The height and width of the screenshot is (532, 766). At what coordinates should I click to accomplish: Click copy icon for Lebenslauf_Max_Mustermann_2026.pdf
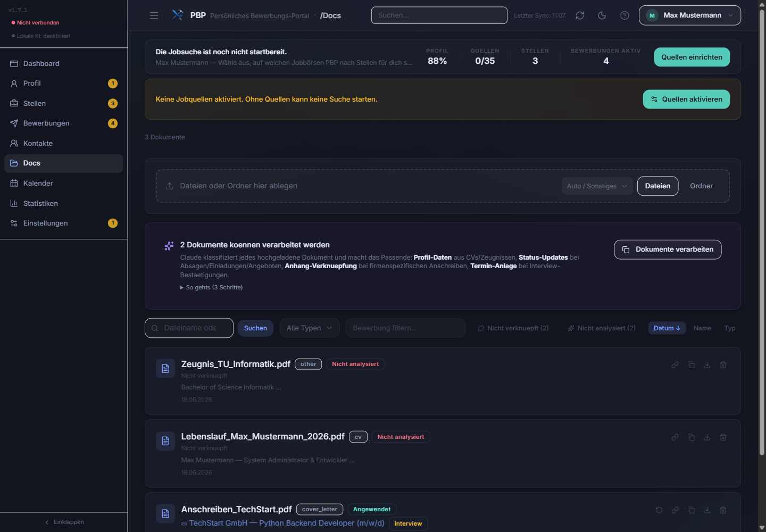click(x=691, y=437)
